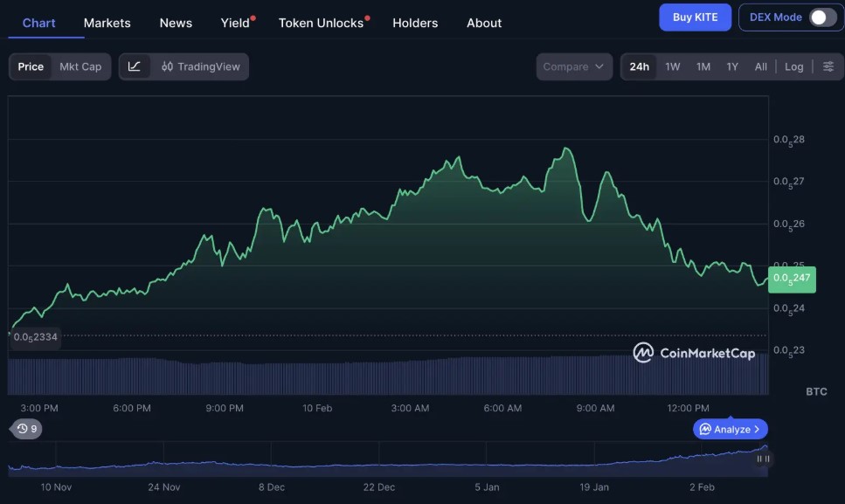Click the Buy KITE button
Screen dimensions: 845x504
tap(695, 17)
